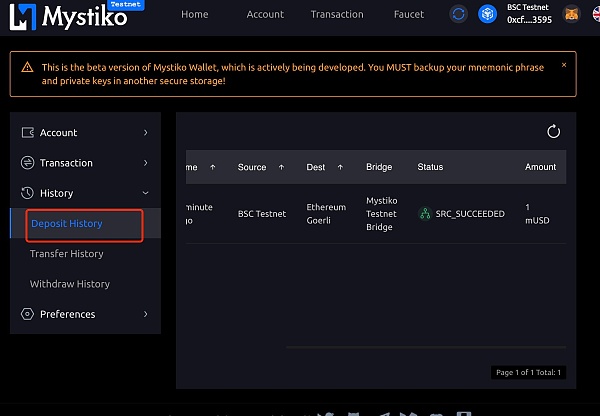Open the Home nav link
This screenshot has height=416, width=600.
point(195,15)
